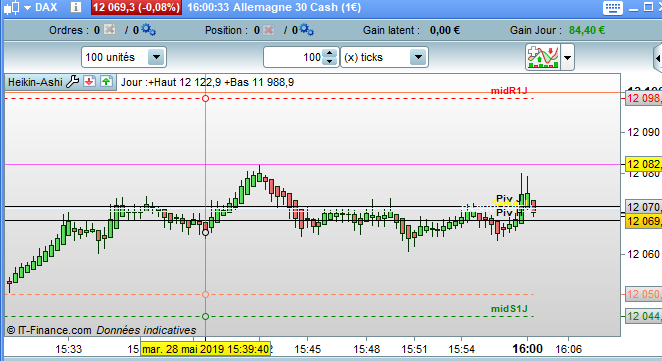Open the keyboard icon in title bar
This screenshot has height=361, width=662.
(612, 8)
